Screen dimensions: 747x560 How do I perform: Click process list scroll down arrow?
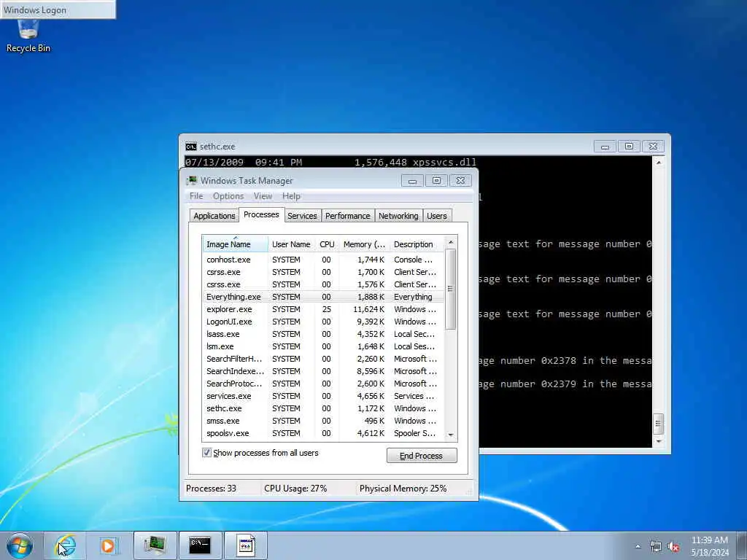click(x=451, y=435)
